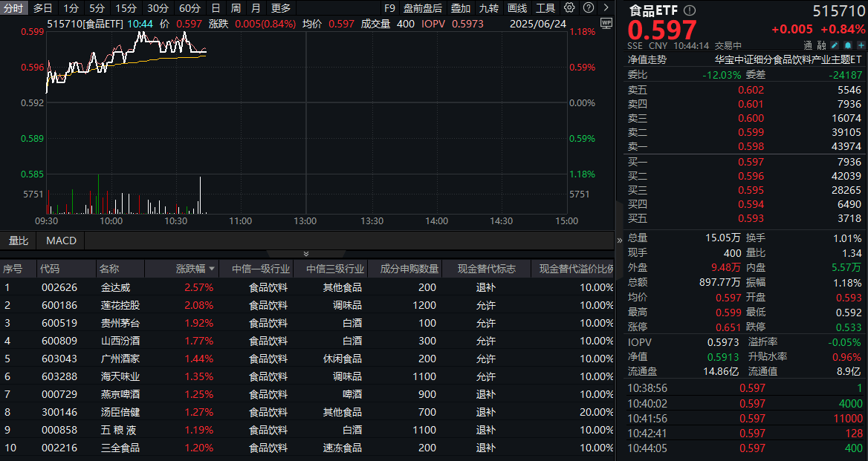This screenshot has width=868, height=461.
Task: Open the help question mark icon
Action: pyautogui.click(x=588, y=9)
